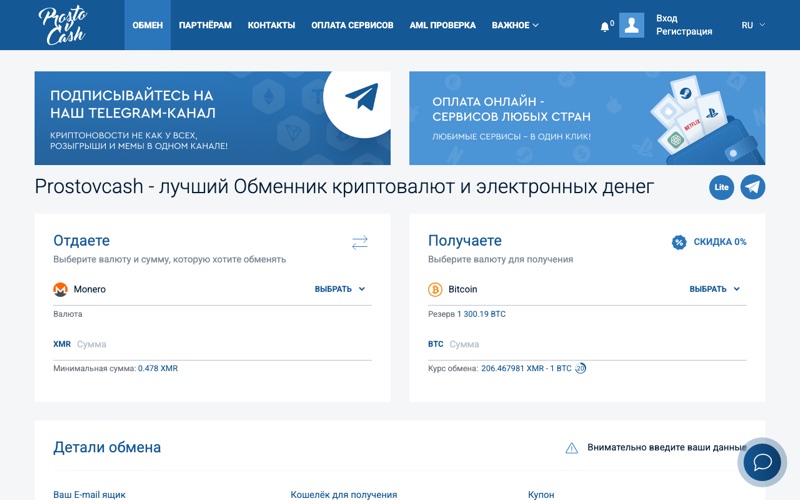
Task: Click the exchange rate refresh timer icon
Action: coord(581,368)
